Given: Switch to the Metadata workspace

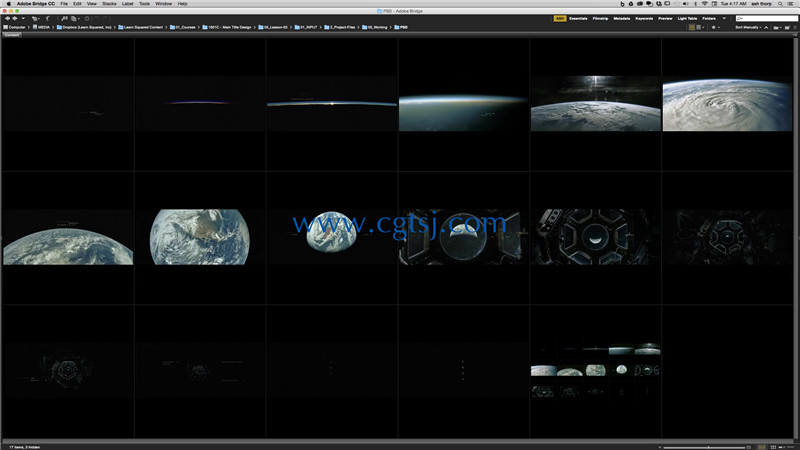Looking at the screenshot, I should tap(622, 18).
